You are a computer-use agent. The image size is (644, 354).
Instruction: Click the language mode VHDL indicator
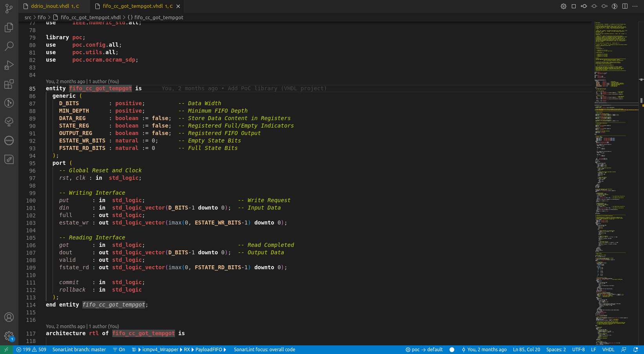(x=608, y=349)
